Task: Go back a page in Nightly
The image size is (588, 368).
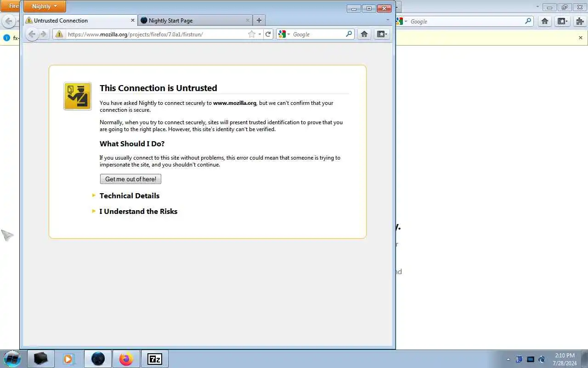Action: [32, 34]
